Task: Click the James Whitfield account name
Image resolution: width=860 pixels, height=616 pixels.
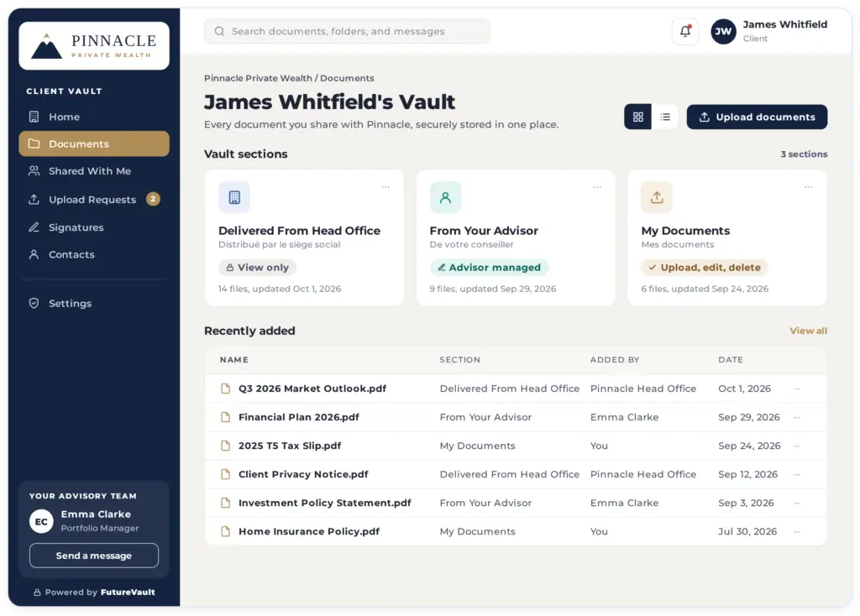Action: point(785,24)
